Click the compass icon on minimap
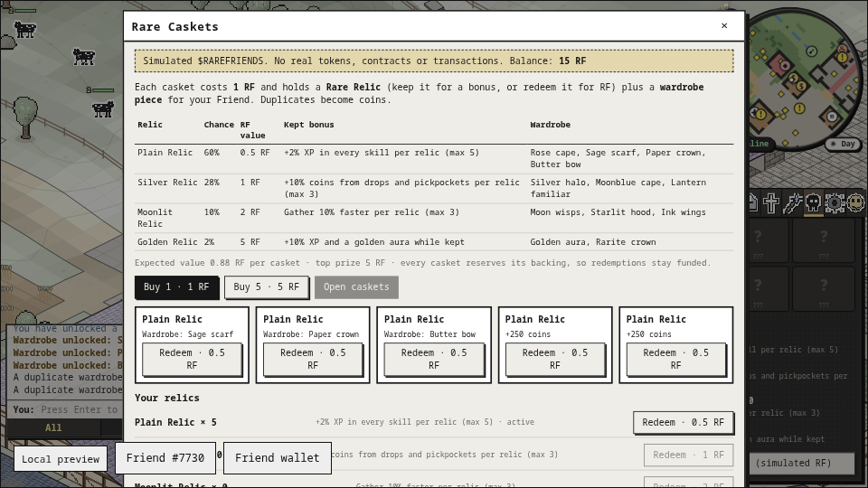The height and width of the screenshot is (488, 868). point(812,52)
